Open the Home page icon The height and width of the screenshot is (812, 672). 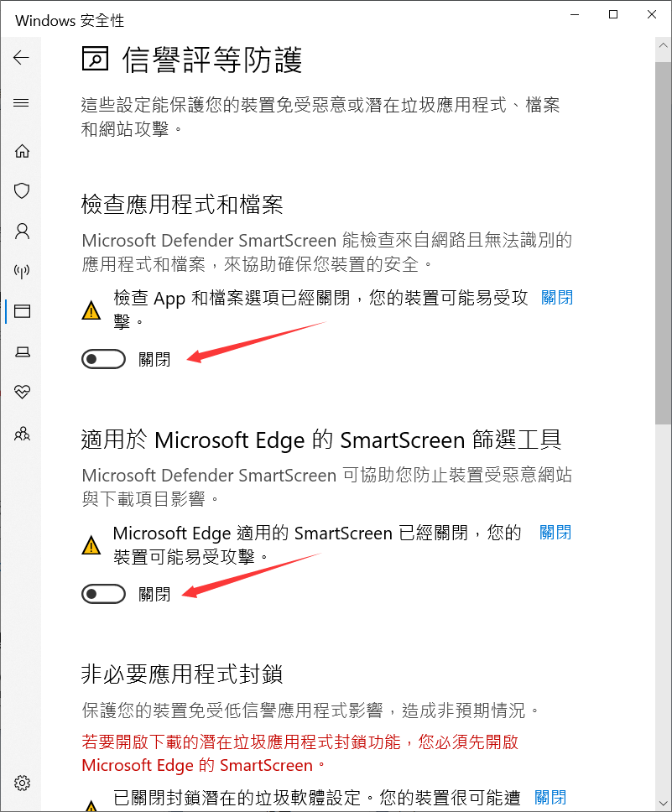22,151
